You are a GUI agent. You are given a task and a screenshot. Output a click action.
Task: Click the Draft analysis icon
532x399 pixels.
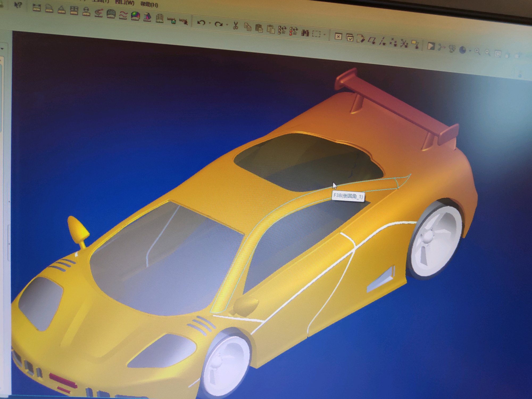[147, 17]
